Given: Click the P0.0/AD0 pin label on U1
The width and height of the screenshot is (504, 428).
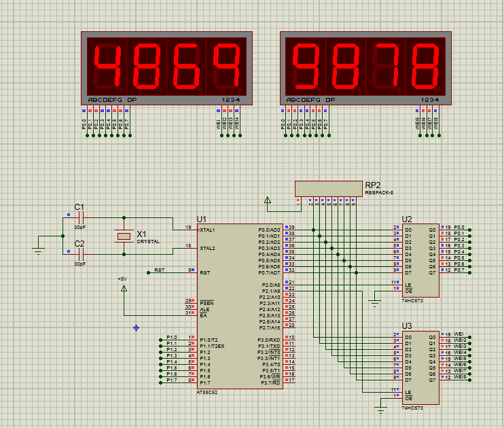Looking at the screenshot, I should coord(270,230).
